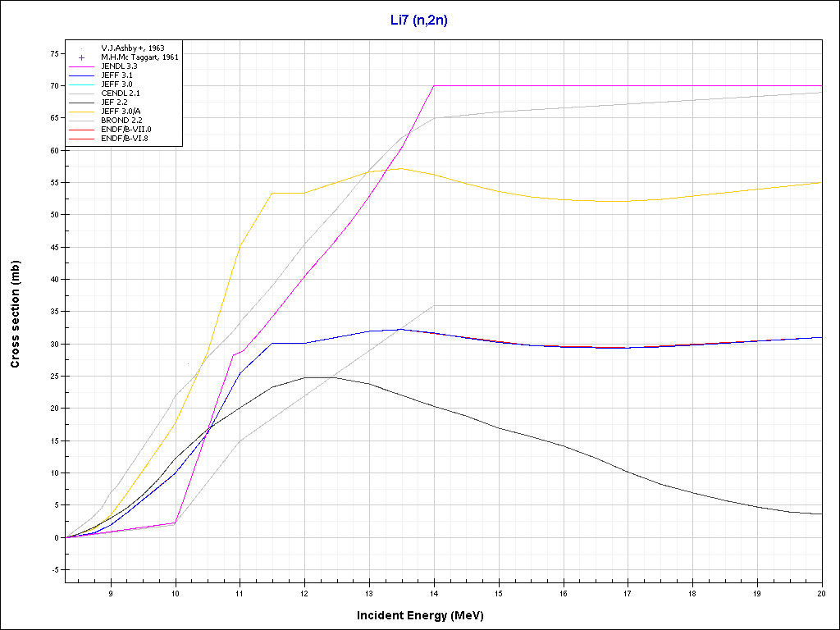Image resolution: width=840 pixels, height=630 pixels.
Task: Click the 70 tick label on y-axis
Action: pos(54,85)
